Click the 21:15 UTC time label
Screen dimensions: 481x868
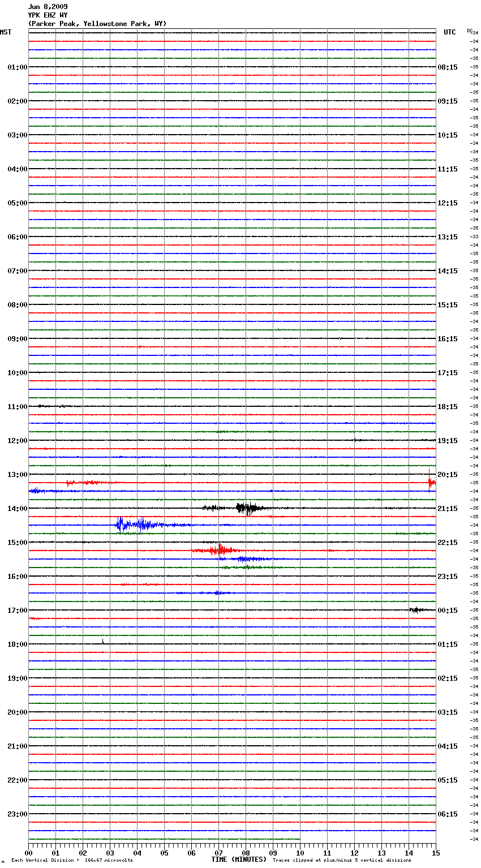tap(448, 509)
